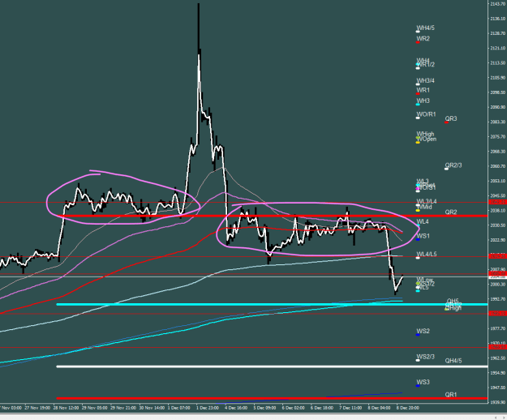Click the WMid weekly midpoint label

coord(424,207)
